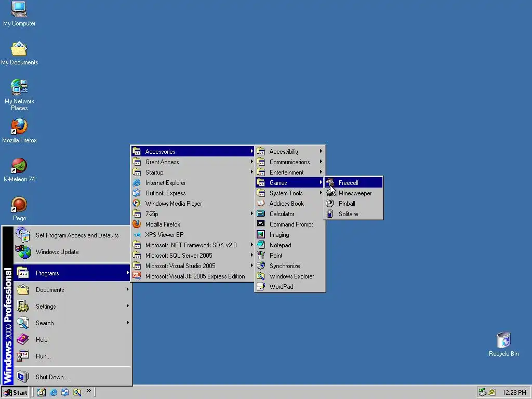
Task: Expand the Communications submenu arrow
Action: (321, 162)
